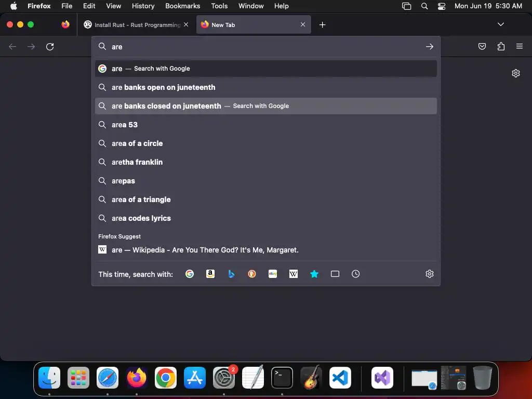Close the New Tab tab

(x=303, y=24)
